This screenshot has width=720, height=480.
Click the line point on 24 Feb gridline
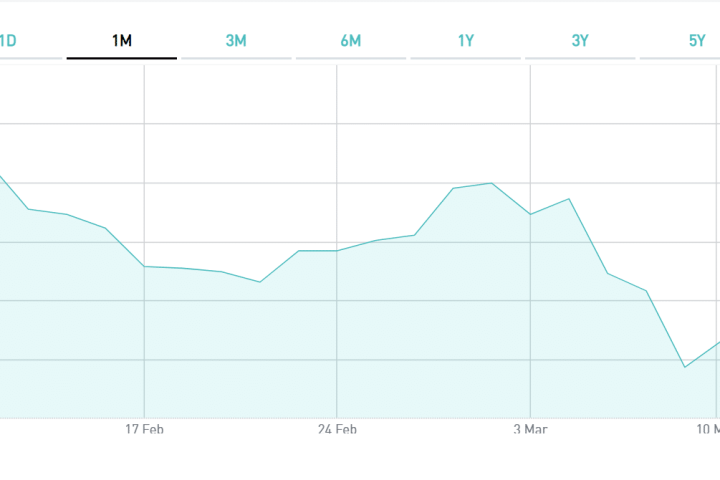click(x=337, y=250)
